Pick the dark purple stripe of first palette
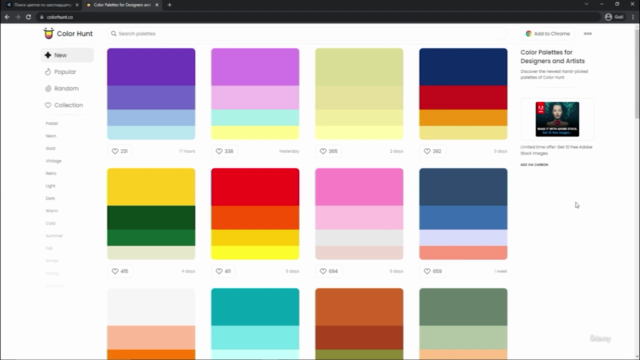This screenshot has height=360, width=640. 151,67
